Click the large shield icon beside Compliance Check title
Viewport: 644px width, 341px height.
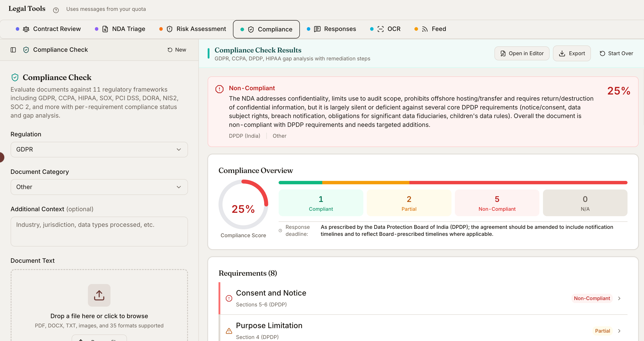point(15,77)
